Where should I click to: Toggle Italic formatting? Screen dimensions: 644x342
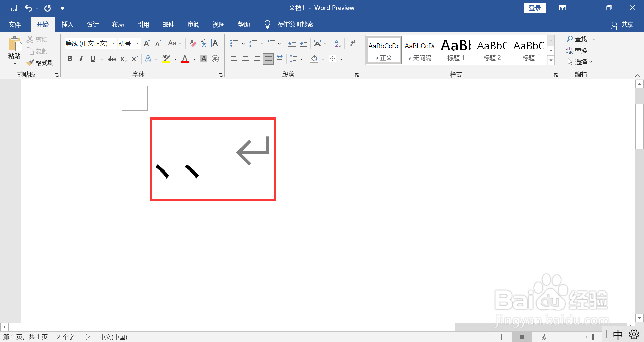pos(81,59)
